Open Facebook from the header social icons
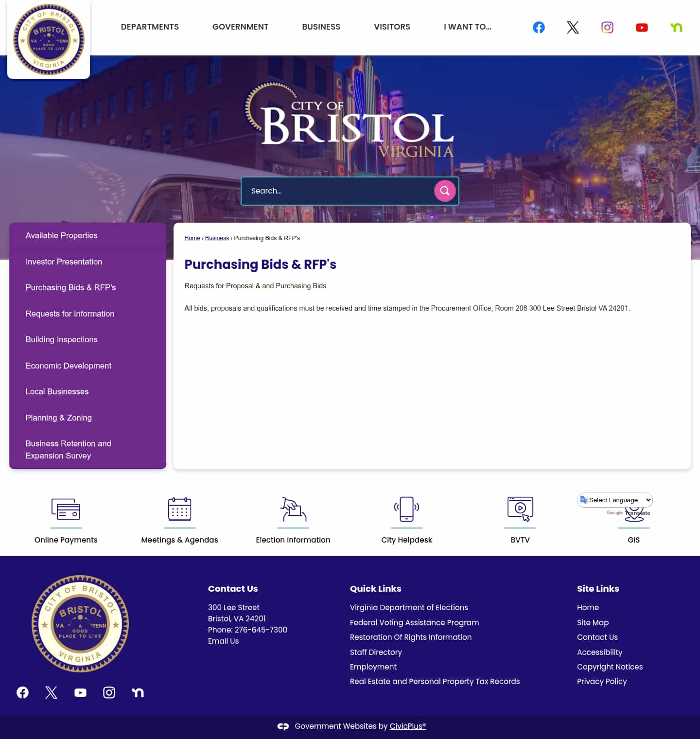The height and width of the screenshot is (739, 700). pyautogui.click(x=539, y=27)
